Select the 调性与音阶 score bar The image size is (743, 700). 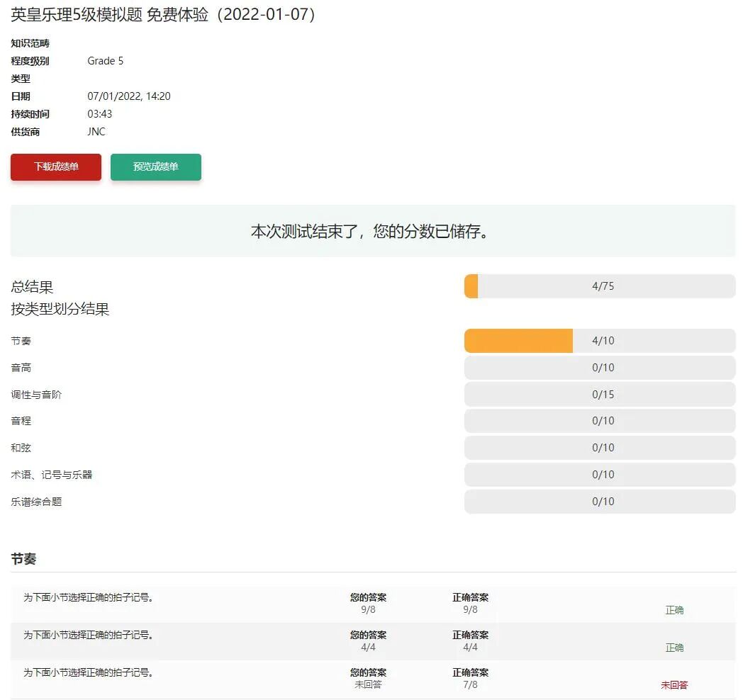tap(600, 394)
